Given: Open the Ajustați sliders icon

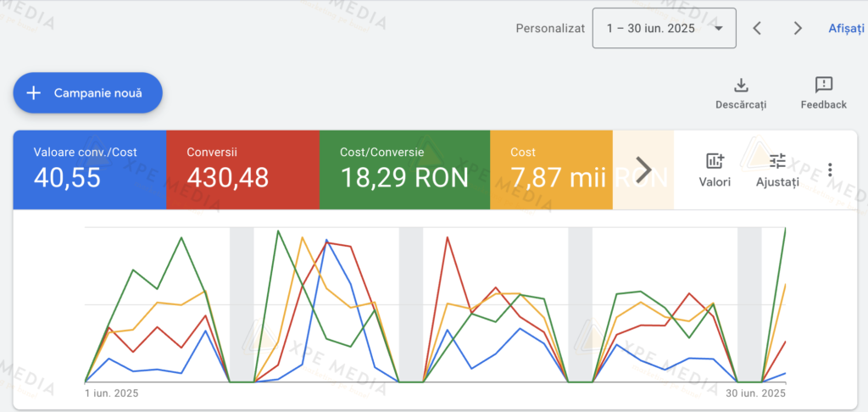Looking at the screenshot, I should pyautogui.click(x=777, y=161).
